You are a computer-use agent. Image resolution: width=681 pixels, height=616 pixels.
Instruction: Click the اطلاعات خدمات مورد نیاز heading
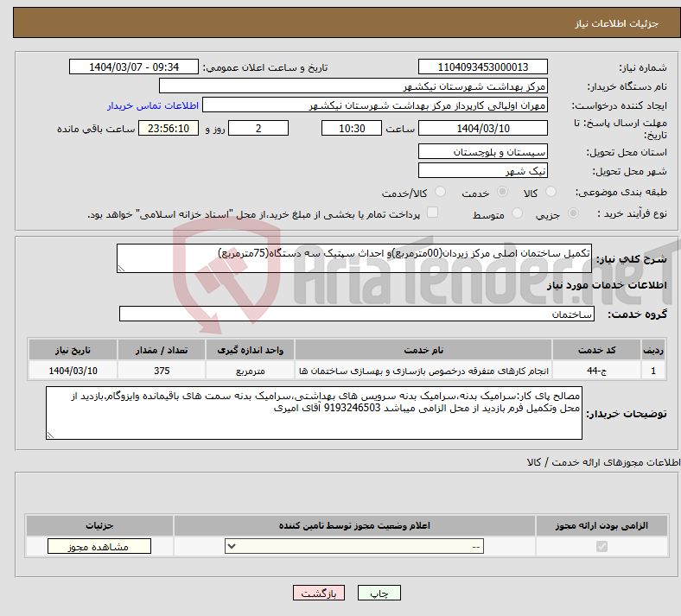coord(607,285)
